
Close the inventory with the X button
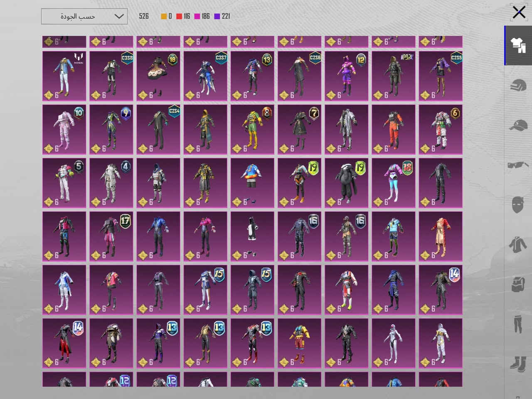tap(519, 12)
